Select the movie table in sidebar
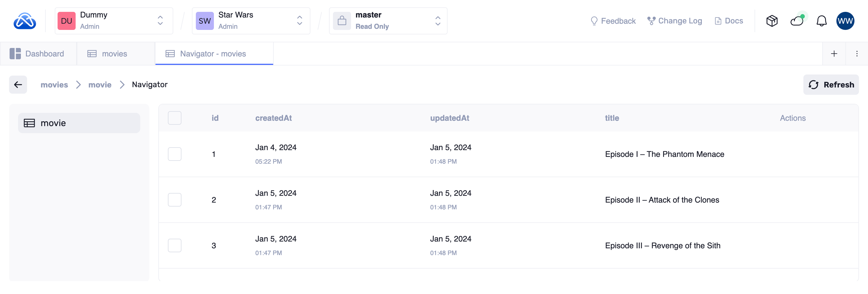 [79, 123]
